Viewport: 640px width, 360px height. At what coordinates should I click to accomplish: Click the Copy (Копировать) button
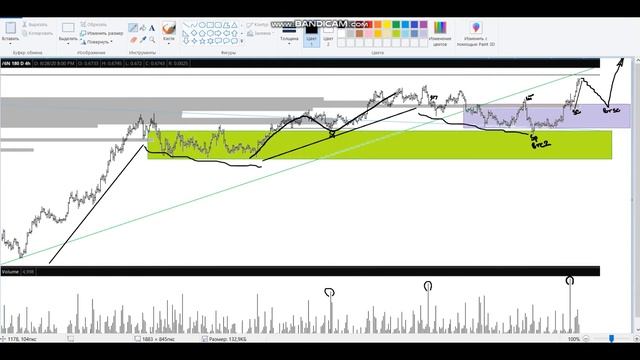(38, 33)
